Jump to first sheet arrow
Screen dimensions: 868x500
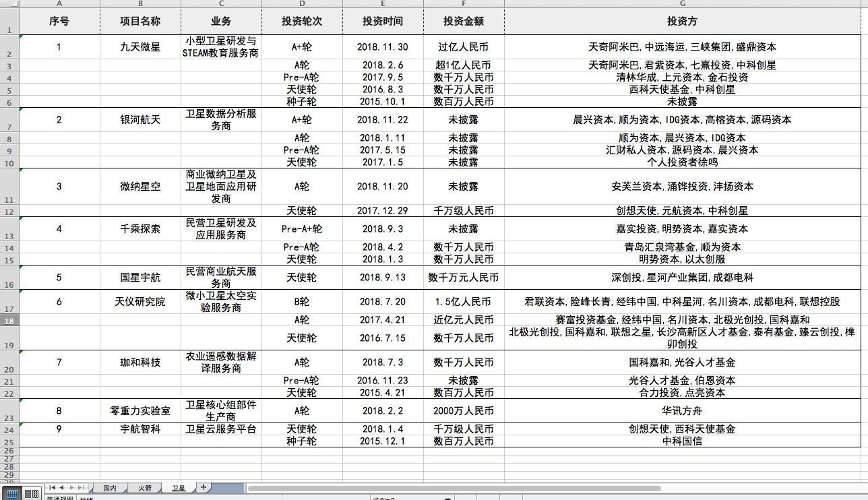click(x=53, y=487)
